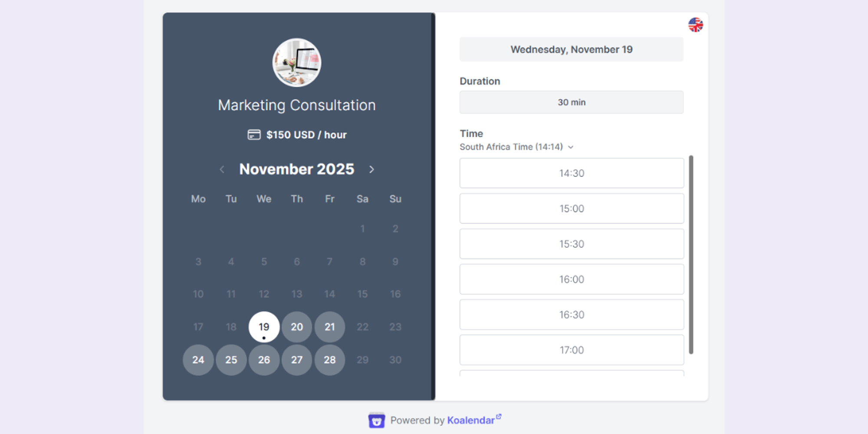Choose the 15:30 time slot
Image resolution: width=868 pixels, height=434 pixels.
point(571,244)
